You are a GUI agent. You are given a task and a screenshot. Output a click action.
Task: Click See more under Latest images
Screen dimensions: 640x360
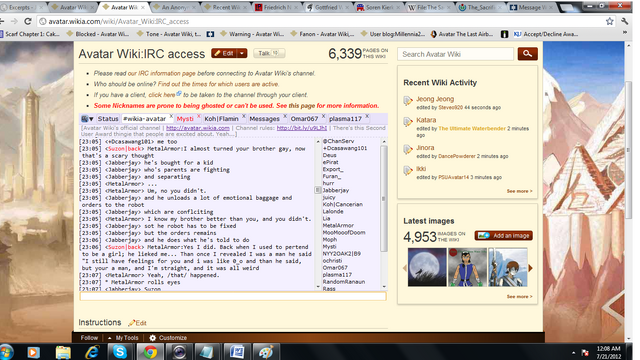[519, 296]
